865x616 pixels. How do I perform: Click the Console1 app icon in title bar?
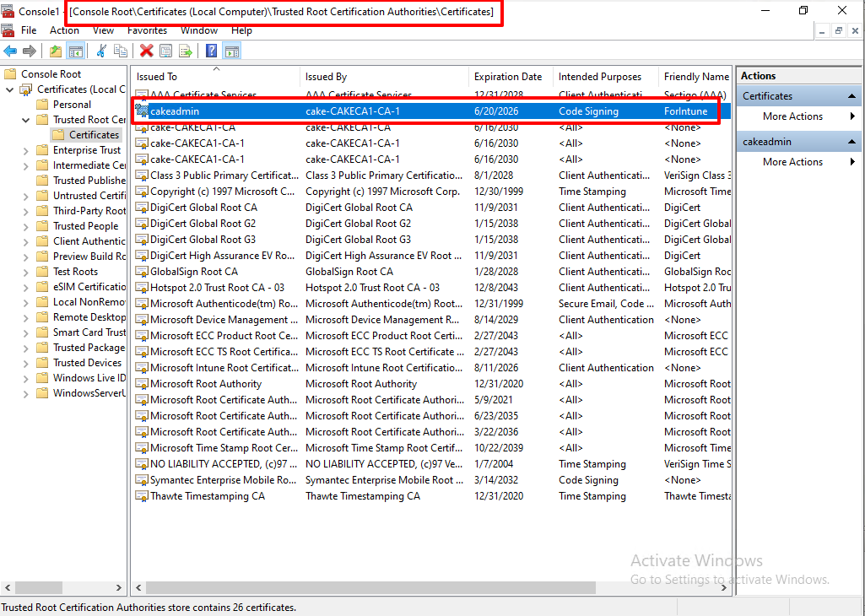pyautogui.click(x=8, y=11)
